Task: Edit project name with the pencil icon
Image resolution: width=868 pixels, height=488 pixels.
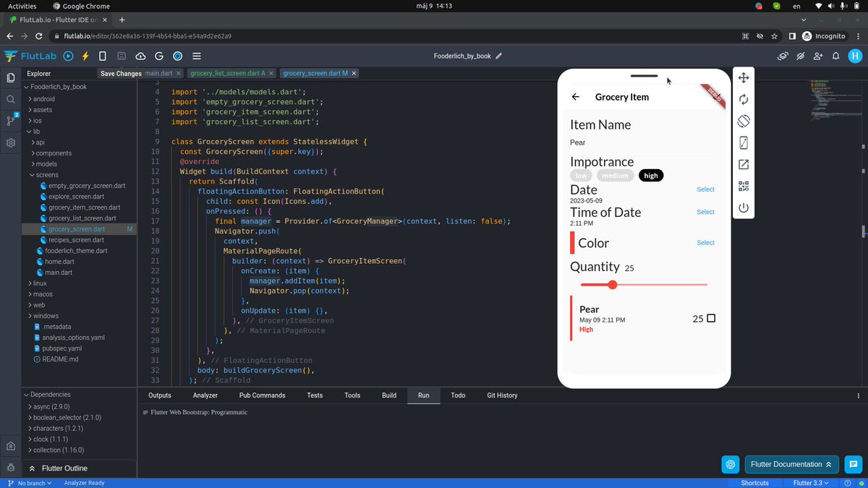Action: [498, 56]
